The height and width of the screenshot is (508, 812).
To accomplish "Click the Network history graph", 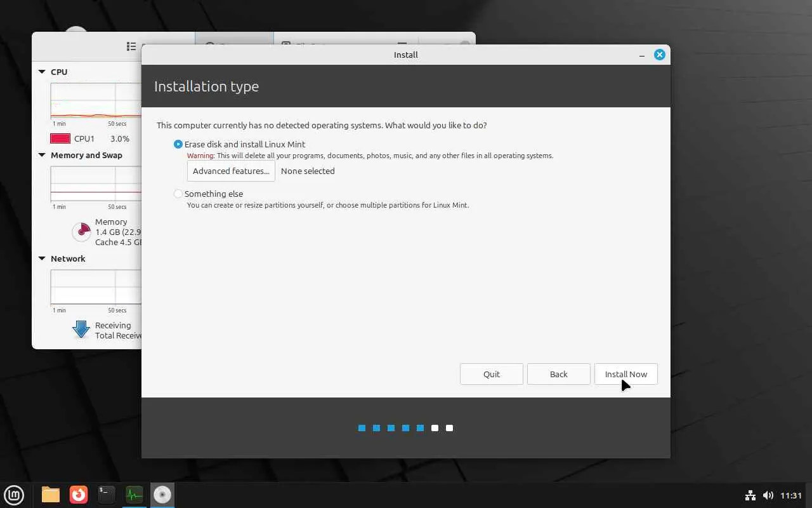I will [96, 287].
